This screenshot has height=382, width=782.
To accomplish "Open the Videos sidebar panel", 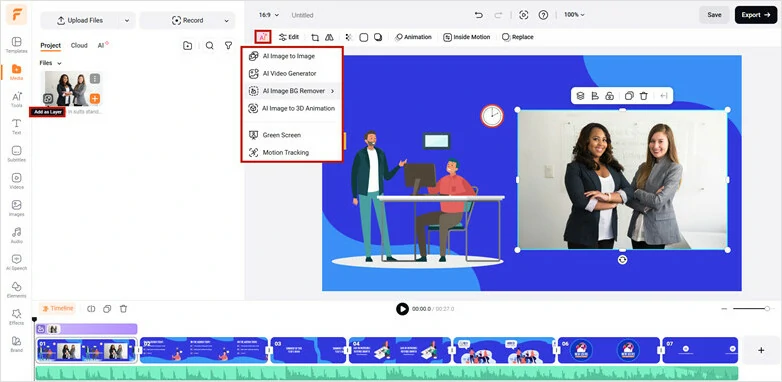I will pyautogui.click(x=16, y=181).
